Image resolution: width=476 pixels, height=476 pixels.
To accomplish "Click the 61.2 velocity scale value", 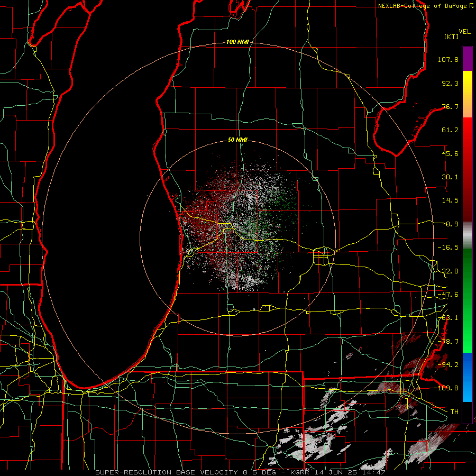I will pos(450,130).
